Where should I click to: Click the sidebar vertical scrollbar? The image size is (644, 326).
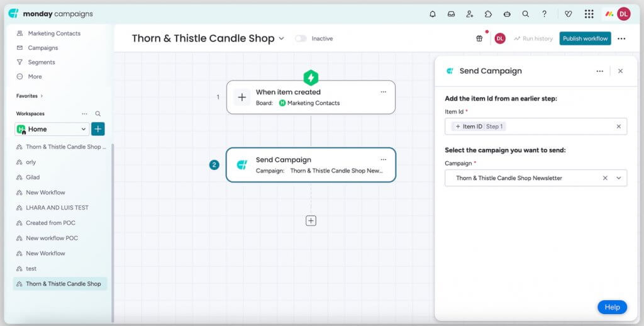click(x=113, y=232)
